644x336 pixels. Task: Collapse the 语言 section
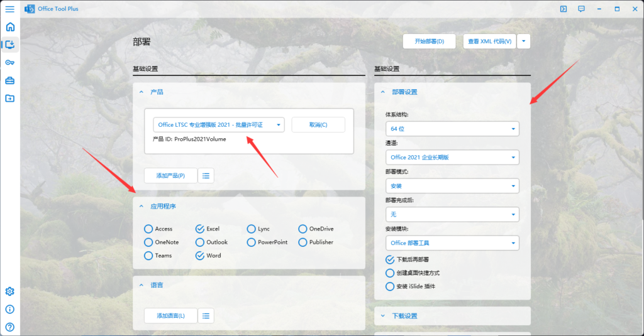tap(142, 285)
